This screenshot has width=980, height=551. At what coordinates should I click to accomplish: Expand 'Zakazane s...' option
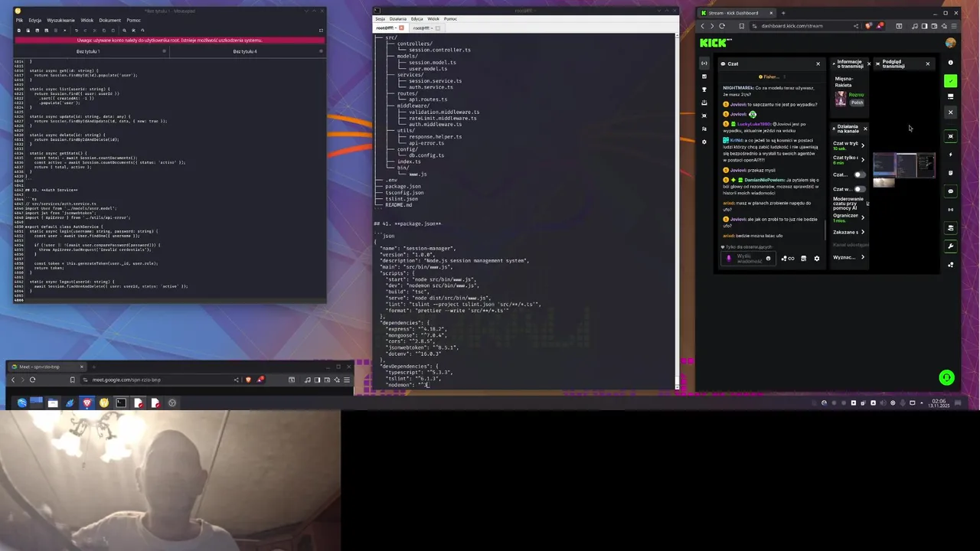tap(863, 232)
